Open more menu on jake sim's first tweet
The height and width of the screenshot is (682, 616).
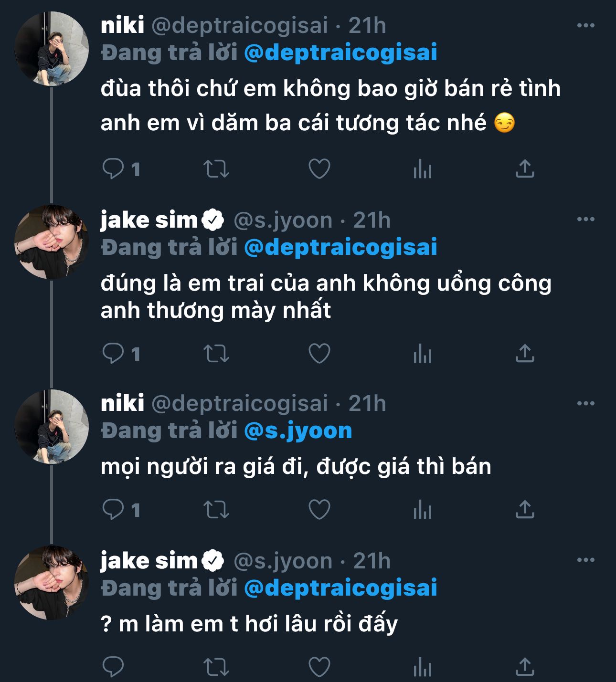click(585, 220)
